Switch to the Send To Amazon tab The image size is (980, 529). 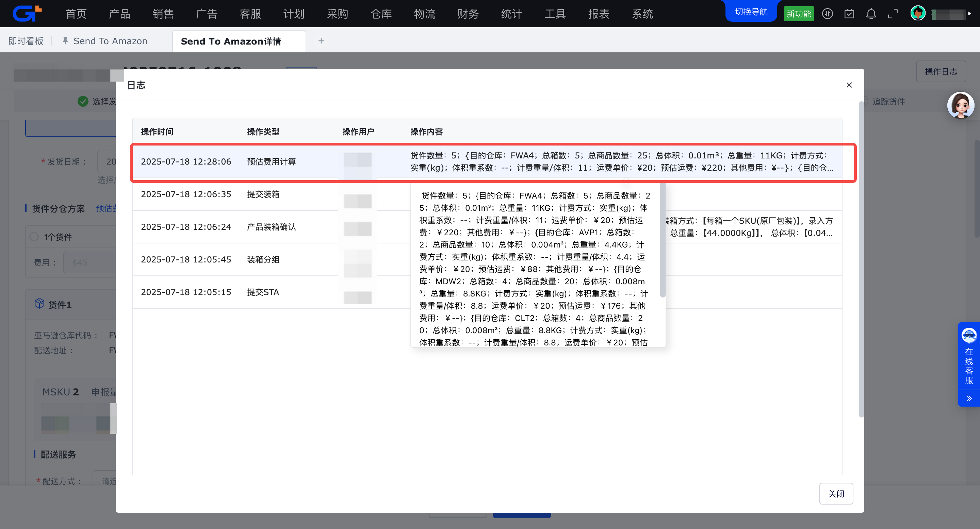point(110,41)
